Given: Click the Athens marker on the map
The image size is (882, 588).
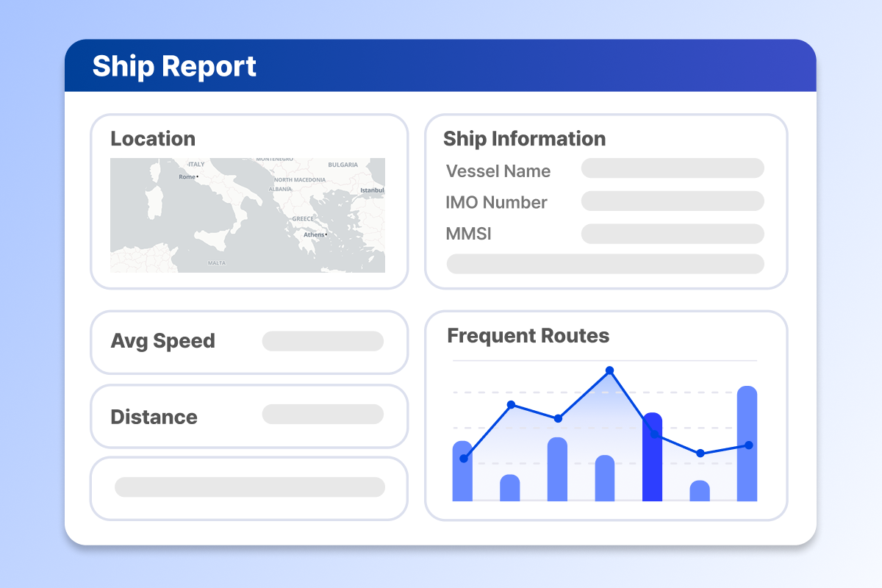Looking at the screenshot, I should point(326,234).
